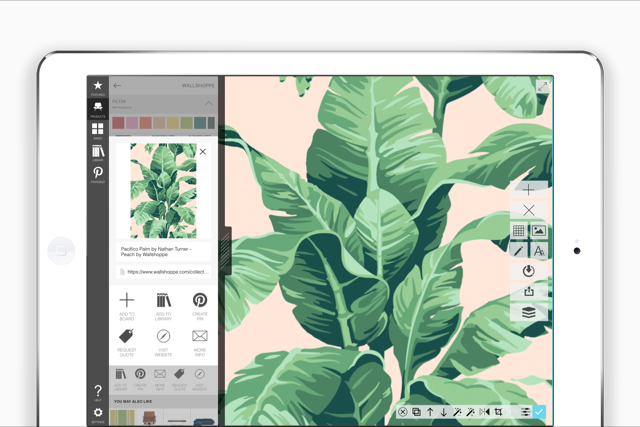Confirm edit with blue checkmark
The image size is (640, 427).
[539, 412]
